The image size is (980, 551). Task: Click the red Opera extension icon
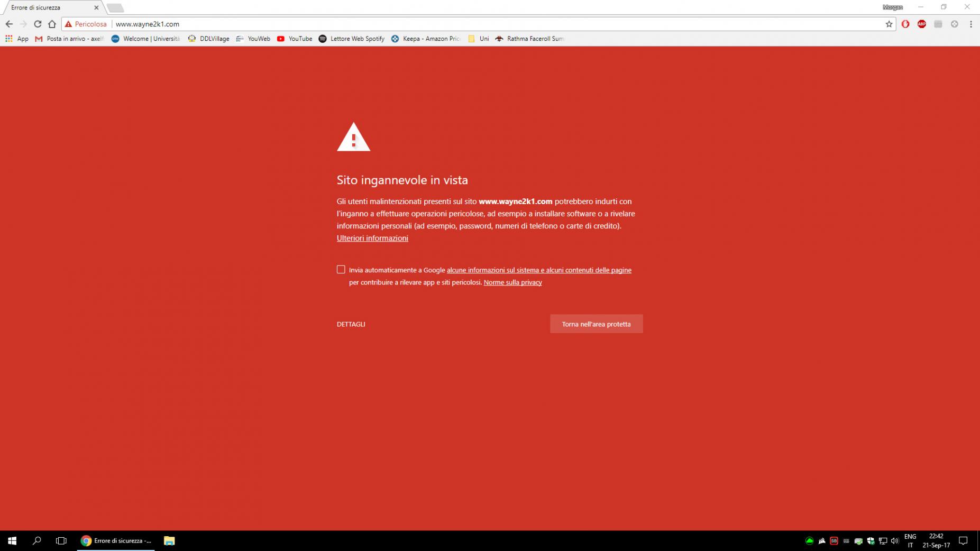(905, 24)
